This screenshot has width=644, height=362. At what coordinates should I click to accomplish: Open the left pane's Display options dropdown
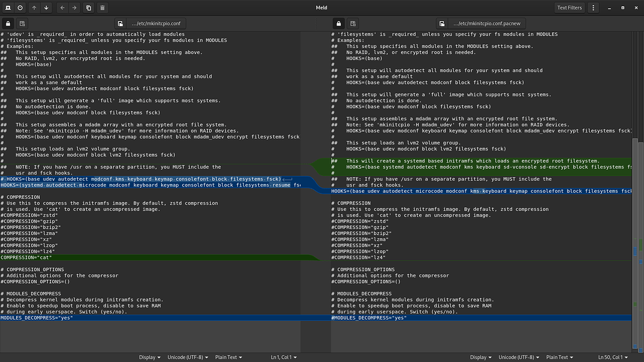tap(149, 357)
